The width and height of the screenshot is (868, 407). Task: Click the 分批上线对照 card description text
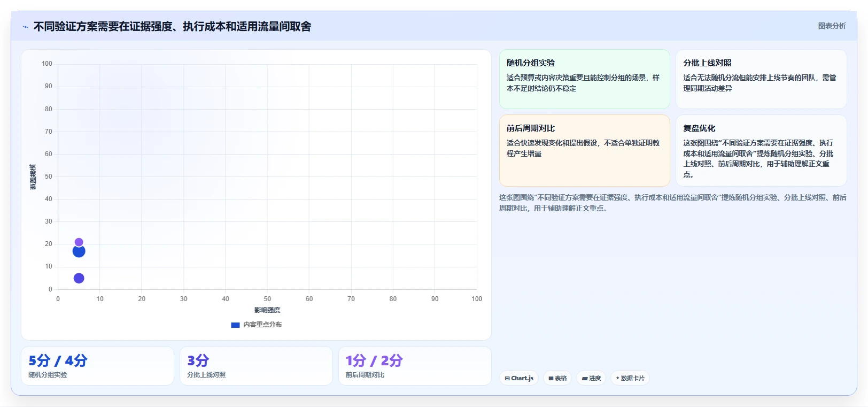coord(759,83)
